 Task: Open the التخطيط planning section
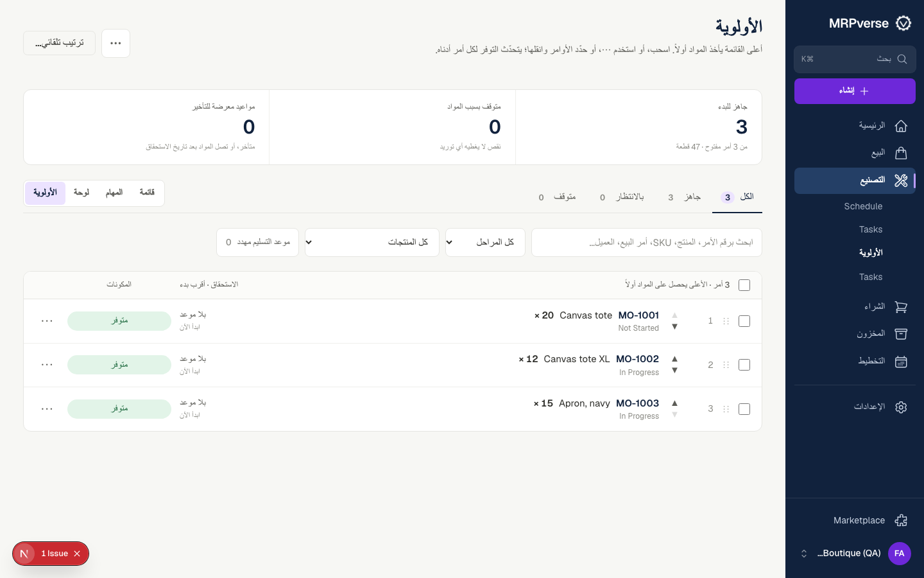coord(855,362)
